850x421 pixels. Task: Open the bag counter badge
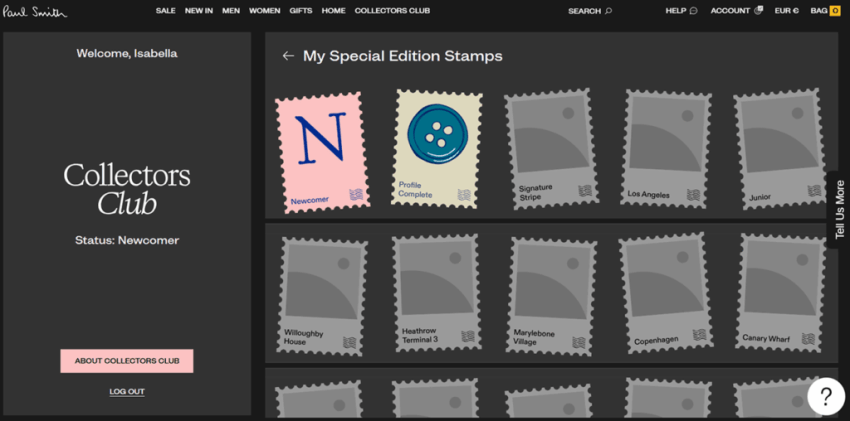pos(835,11)
